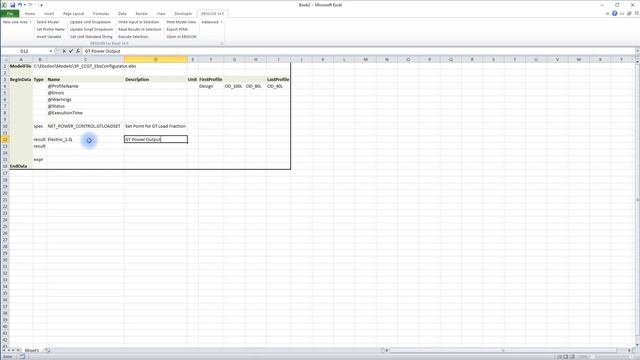Switch to the Insert ribbon tab
This screenshot has width=640, height=360.
49,13
